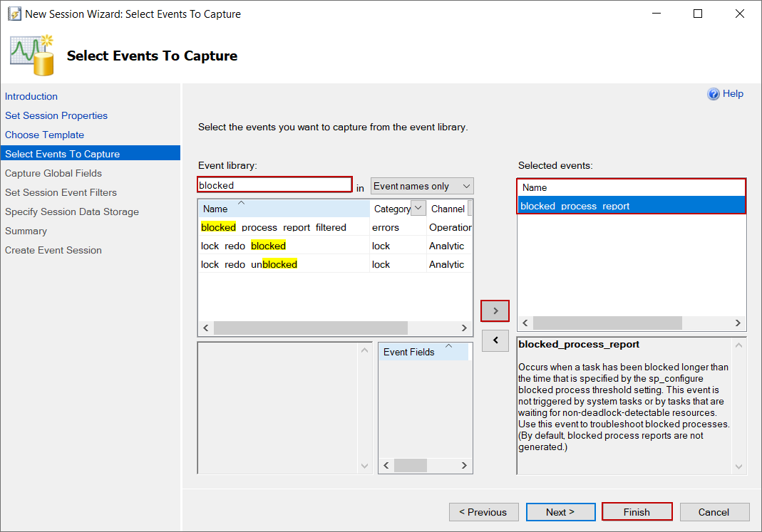The image size is (762, 532).
Task: Click the Finish button
Action: (x=637, y=512)
